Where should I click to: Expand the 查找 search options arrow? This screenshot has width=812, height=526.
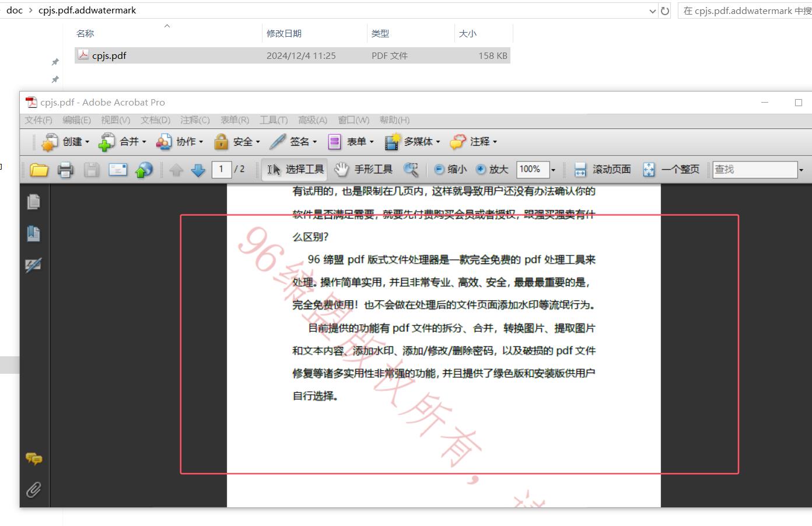point(801,170)
